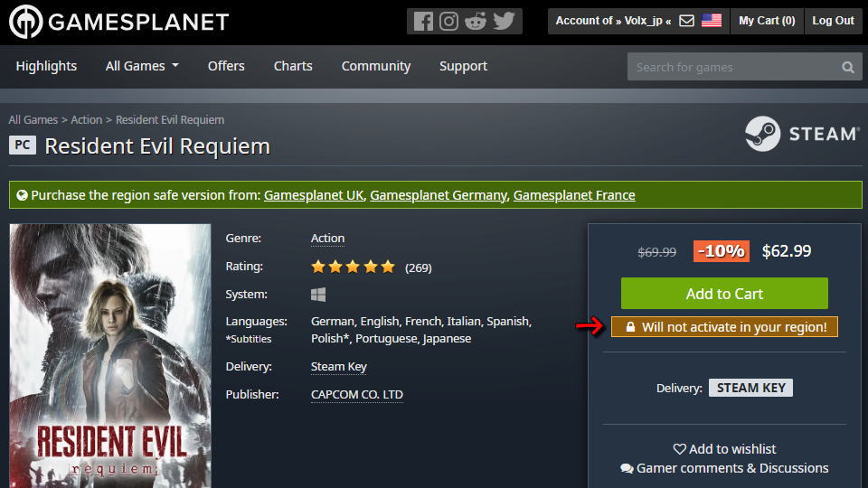Screen dimensions: 868x488
Task: Expand the All Games dropdown menu
Action: 142,66
